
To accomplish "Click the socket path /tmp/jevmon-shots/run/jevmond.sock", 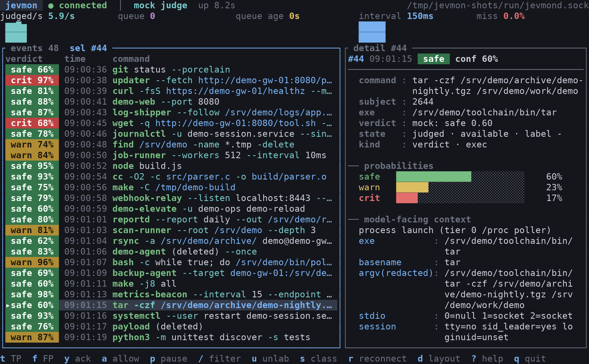I will (x=498, y=5).
